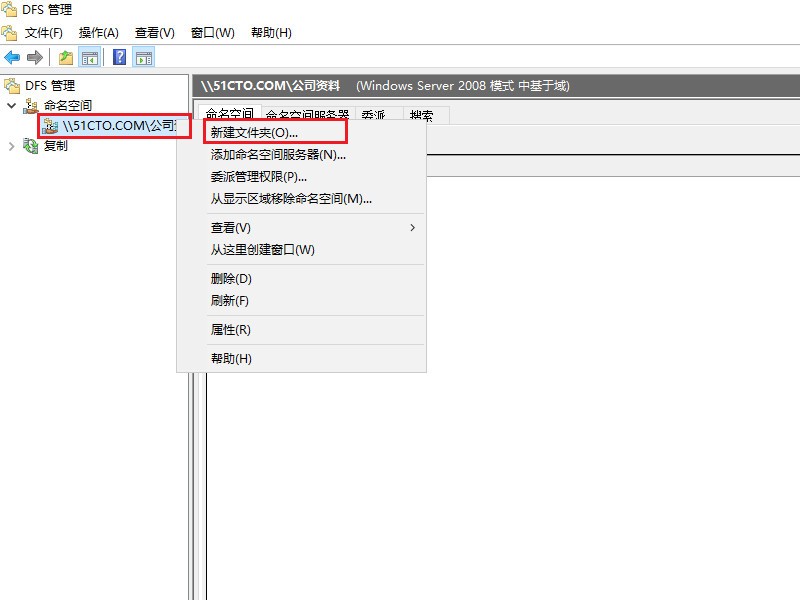Click the back navigation arrow
The height and width of the screenshot is (600, 800).
tap(11, 57)
